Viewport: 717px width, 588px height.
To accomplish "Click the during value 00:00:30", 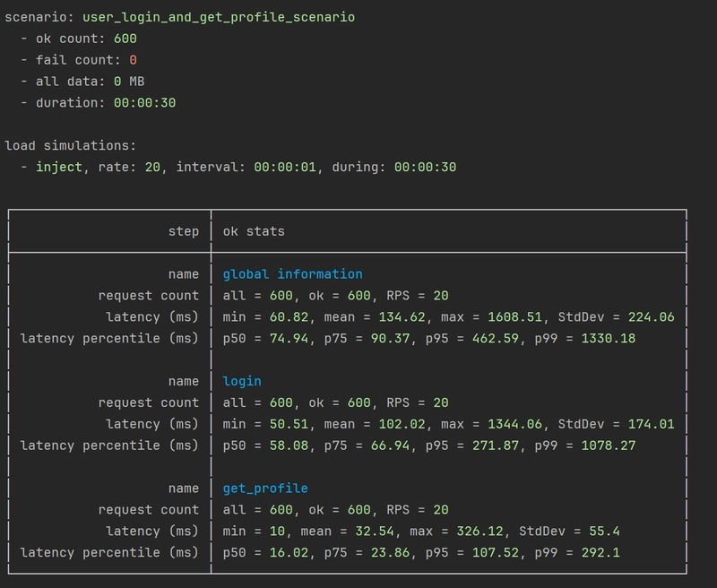I will coord(425,167).
